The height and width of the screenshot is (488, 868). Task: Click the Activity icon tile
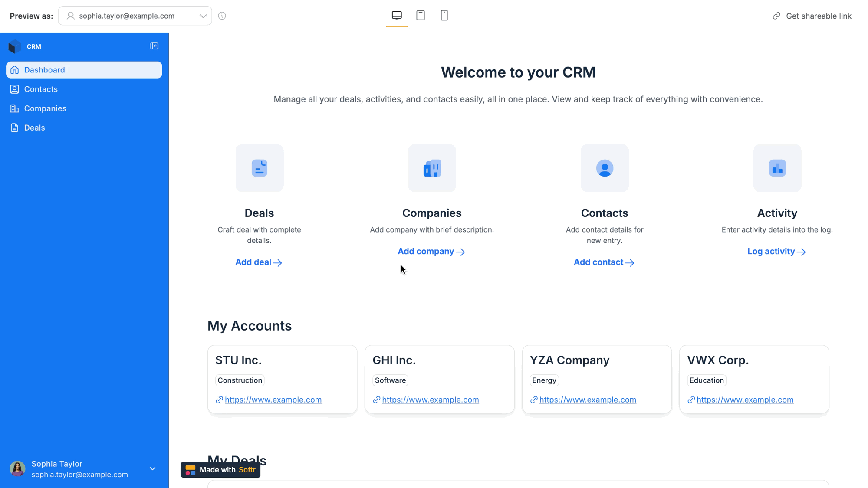(777, 168)
